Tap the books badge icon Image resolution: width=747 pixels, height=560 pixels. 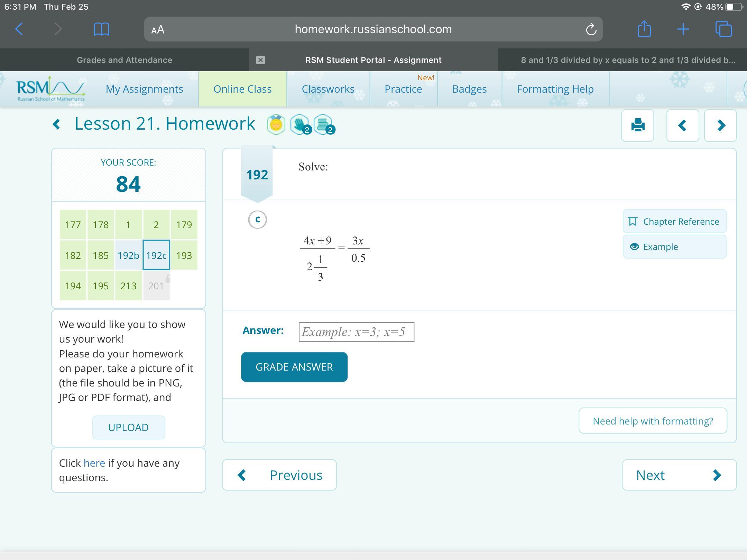323,124
